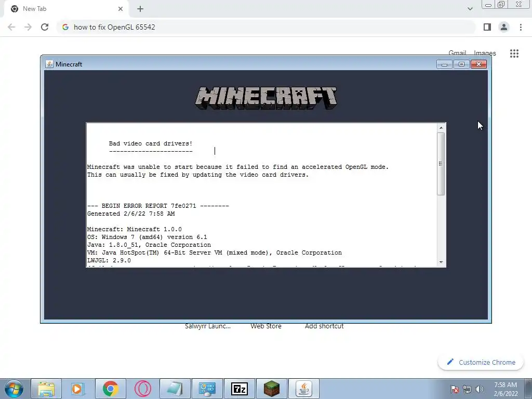Close the New Tab tab
The height and width of the screenshot is (399, 532).
121,9
